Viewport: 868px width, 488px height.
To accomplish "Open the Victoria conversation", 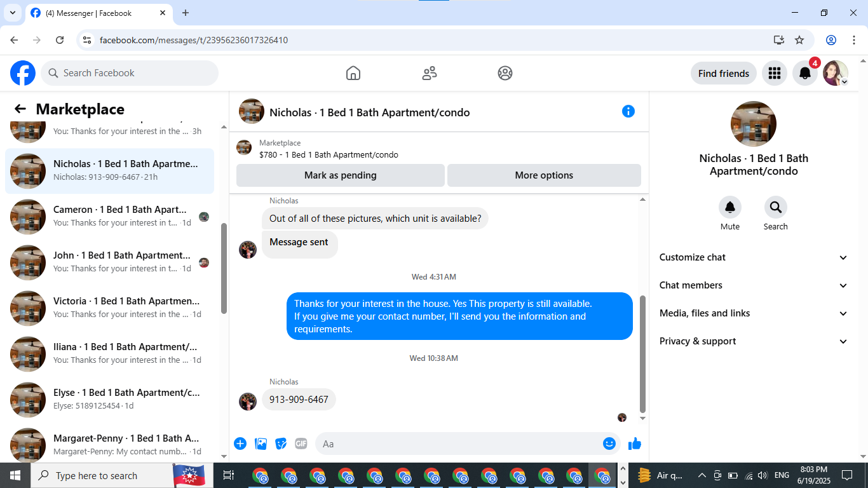I will (109, 308).
